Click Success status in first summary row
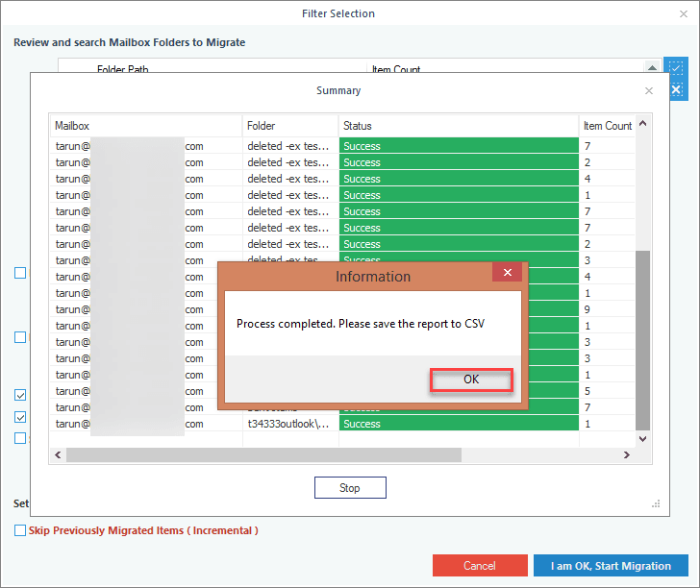Viewport: 700px width, 588px height. point(459,146)
